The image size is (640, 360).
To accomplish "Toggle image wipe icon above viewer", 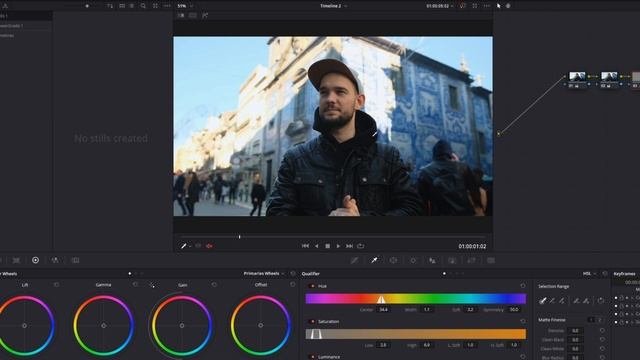I will coord(181,16).
